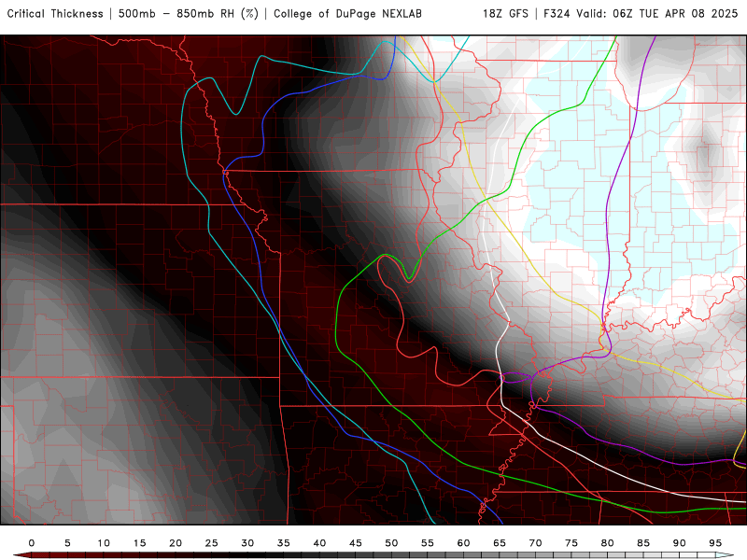Click the dark red arrow at colorbar's low end
The image size is (747, 560).
(x=21, y=555)
